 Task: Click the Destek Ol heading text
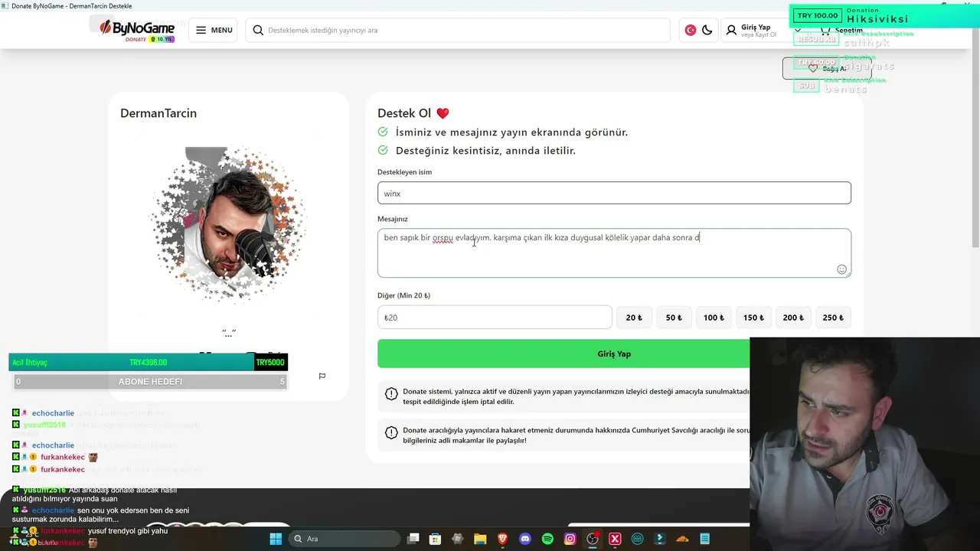point(413,113)
